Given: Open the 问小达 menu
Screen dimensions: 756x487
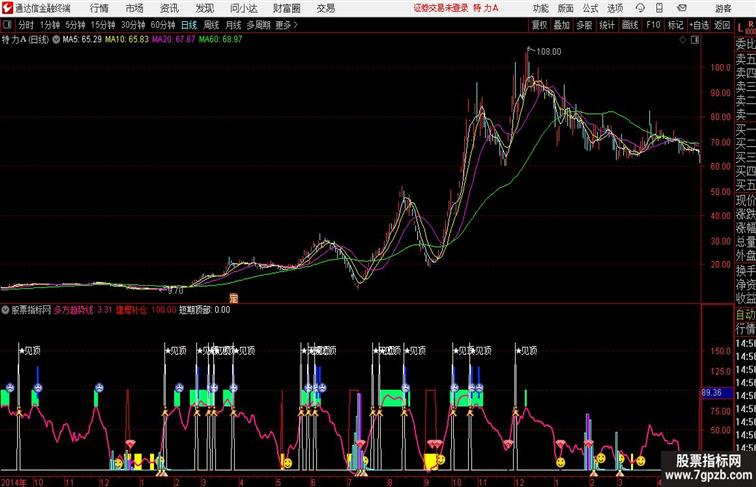Looking at the screenshot, I should coord(243,8).
